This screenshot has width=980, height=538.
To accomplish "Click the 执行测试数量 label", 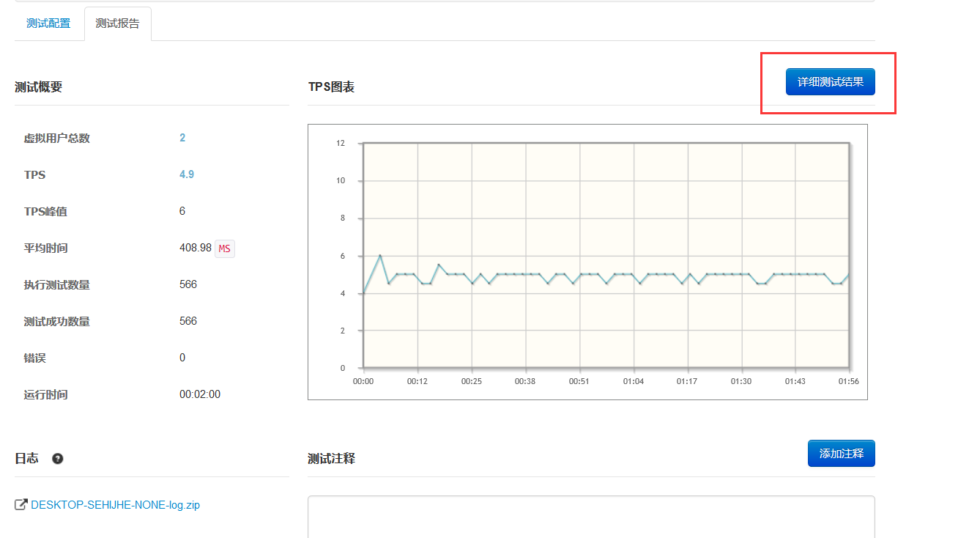I will point(57,284).
